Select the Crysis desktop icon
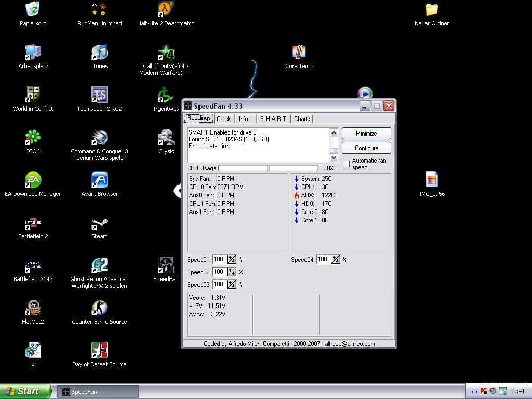The width and height of the screenshot is (532, 399). (x=166, y=137)
